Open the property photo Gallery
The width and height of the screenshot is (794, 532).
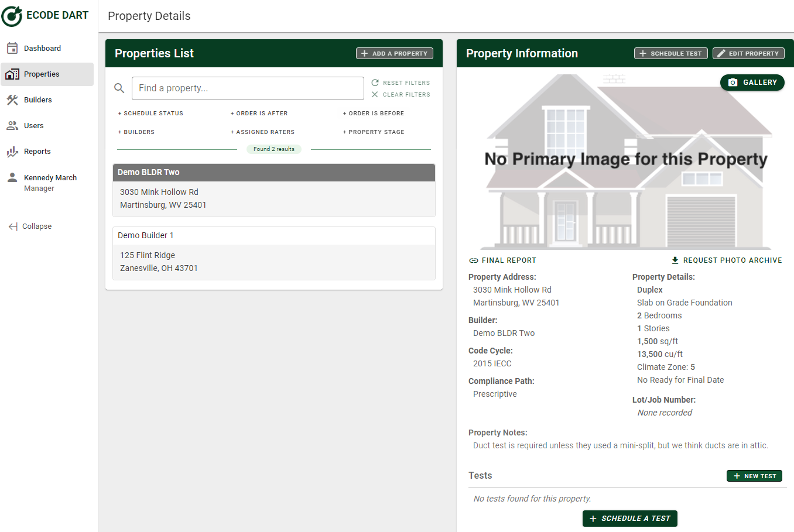coord(752,83)
